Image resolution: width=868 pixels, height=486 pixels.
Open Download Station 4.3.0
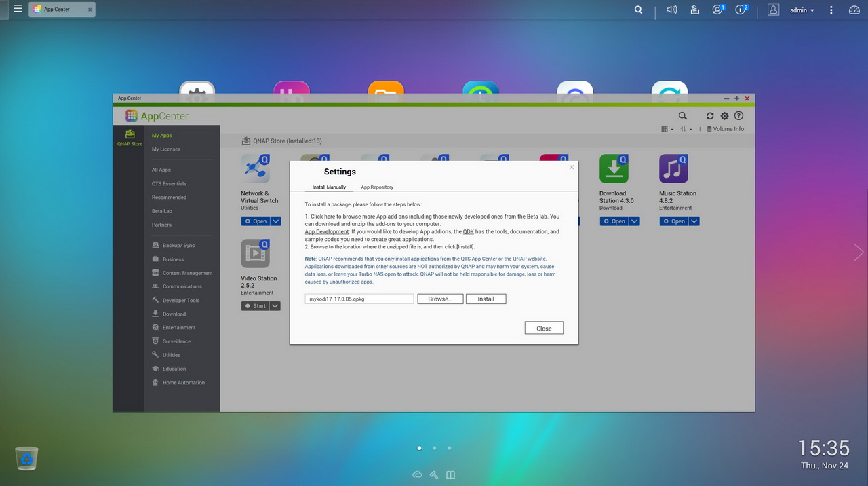tap(614, 221)
